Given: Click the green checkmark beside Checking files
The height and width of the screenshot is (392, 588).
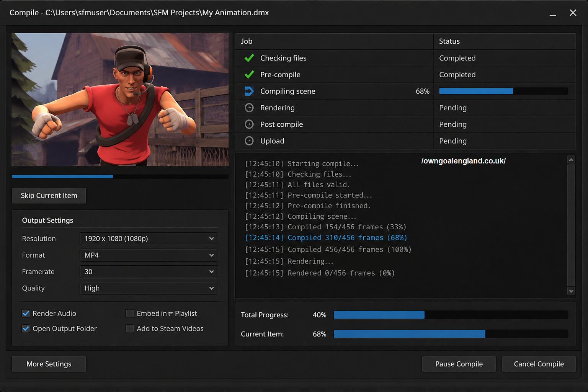Looking at the screenshot, I should point(249,58).
